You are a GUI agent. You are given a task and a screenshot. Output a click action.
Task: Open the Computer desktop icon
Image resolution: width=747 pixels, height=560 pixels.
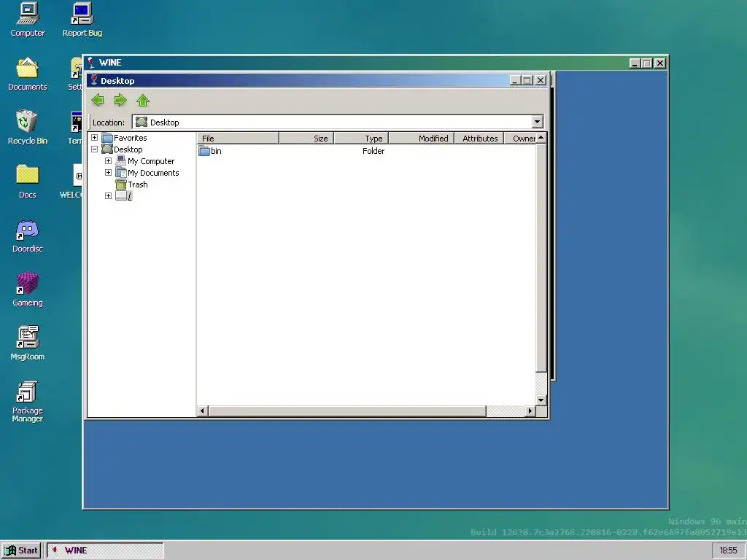[x=27, y=20]
